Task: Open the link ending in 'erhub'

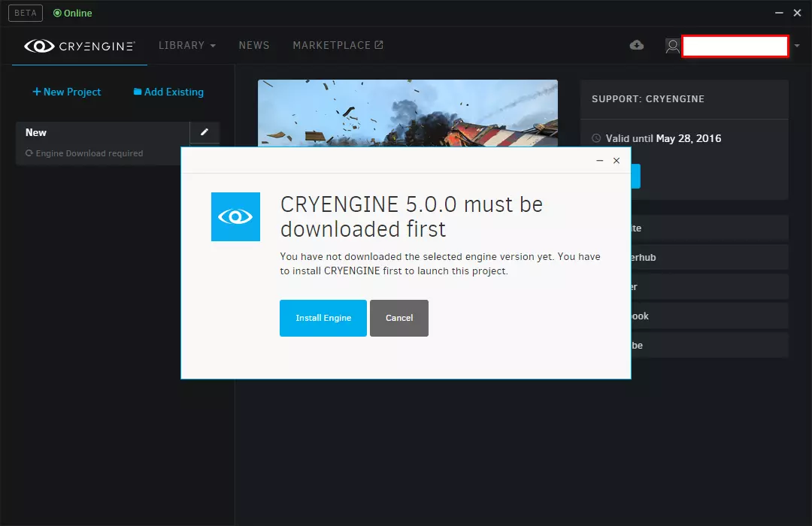Action: (710, 257)
